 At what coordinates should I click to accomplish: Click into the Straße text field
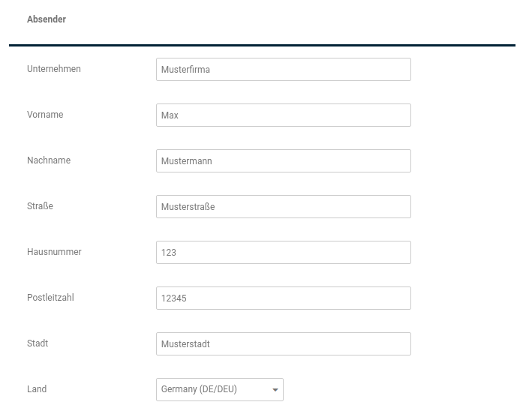click(x=283, y=206)
